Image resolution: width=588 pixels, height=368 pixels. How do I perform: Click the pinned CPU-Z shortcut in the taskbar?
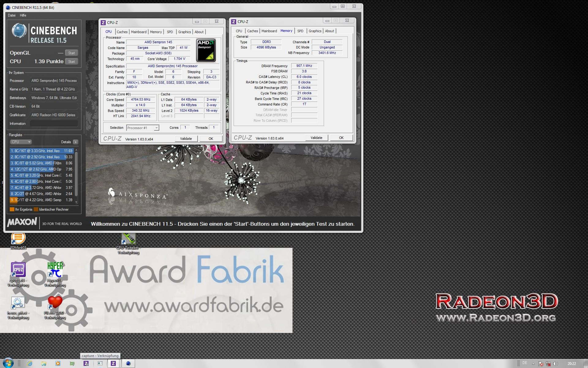[x=86, y=363]
